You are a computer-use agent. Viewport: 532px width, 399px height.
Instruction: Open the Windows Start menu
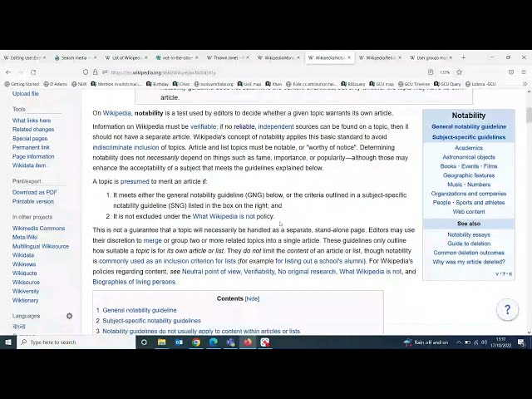click(x=8, y=342)
